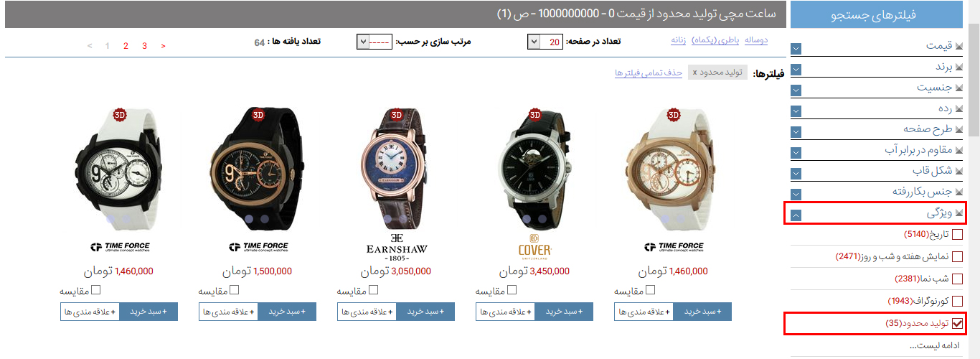Screen dimensions: 980x359
Task: Go to the next results page arrow
Action: click(x=164, y=46)
